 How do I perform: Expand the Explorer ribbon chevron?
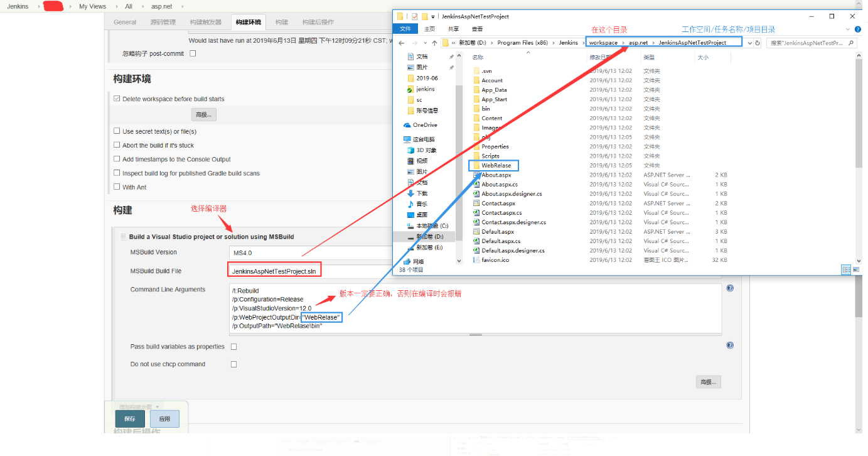(847, 29)
